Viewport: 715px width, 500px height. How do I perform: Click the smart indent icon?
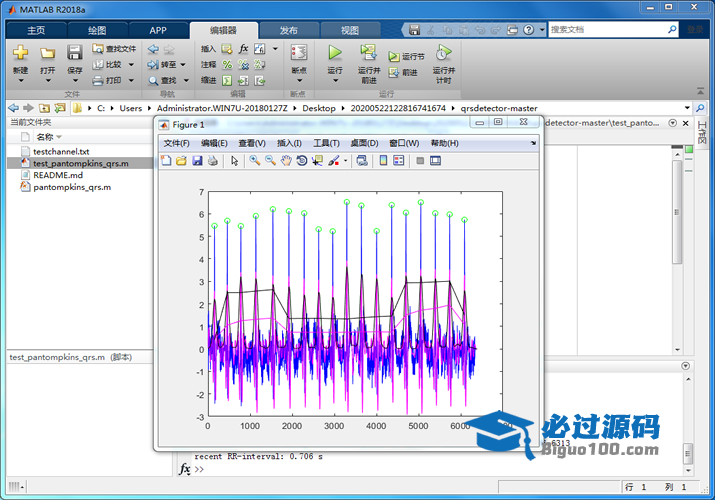pyautogui.click(x=227, y=81)
